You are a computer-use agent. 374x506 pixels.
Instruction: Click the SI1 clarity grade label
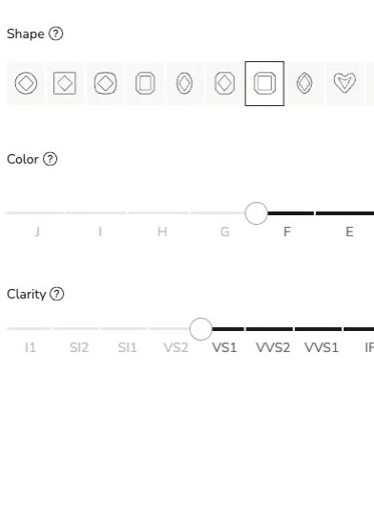(127, 348)
